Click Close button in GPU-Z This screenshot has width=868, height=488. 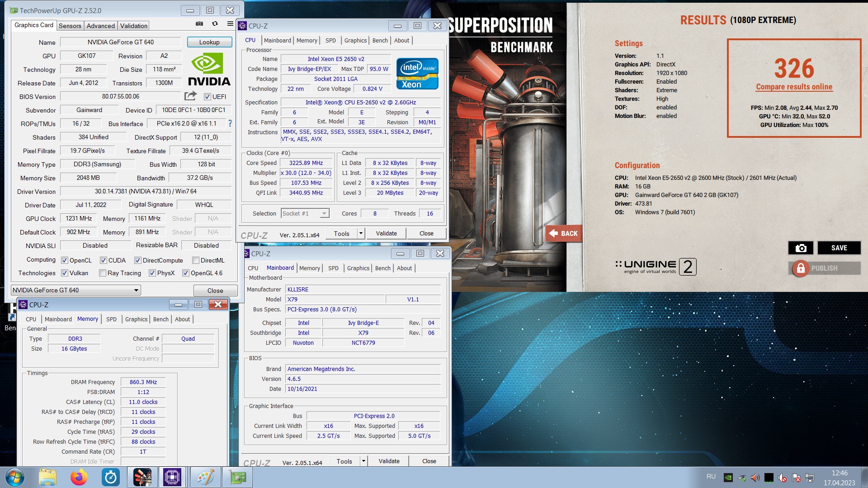point(215,291)
